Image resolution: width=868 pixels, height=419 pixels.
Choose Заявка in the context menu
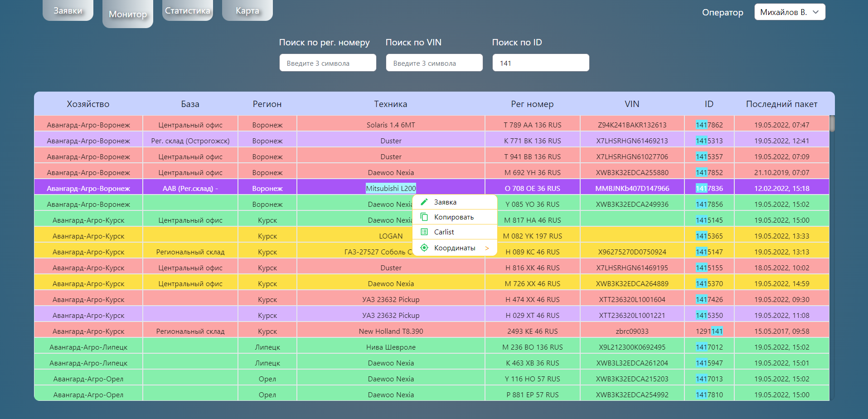coord(446,202)
